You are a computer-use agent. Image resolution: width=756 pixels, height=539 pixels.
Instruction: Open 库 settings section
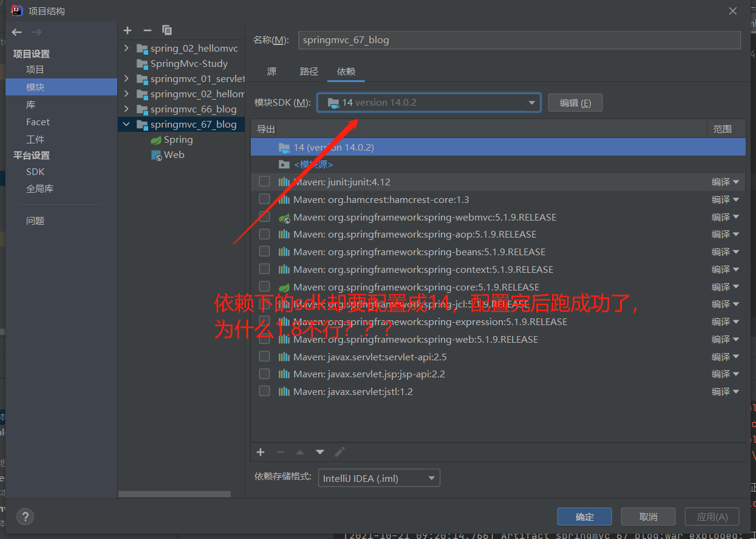[31, 105]
